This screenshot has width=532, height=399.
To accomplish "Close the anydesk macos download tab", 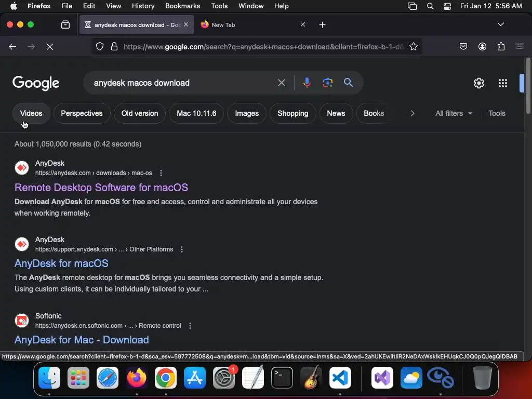I will pos(186,24).
